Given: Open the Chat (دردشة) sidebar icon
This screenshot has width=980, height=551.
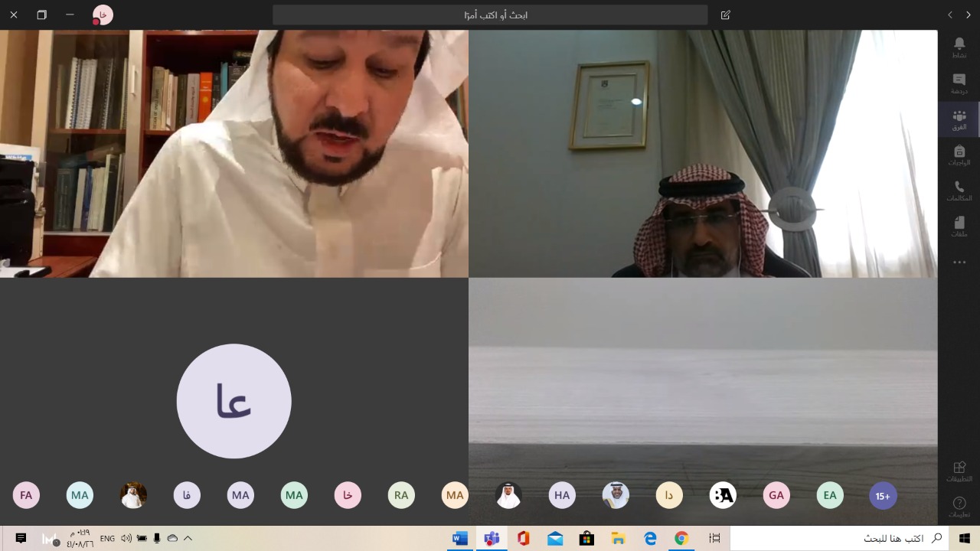Looking at the screenshot, I should 959,83.
